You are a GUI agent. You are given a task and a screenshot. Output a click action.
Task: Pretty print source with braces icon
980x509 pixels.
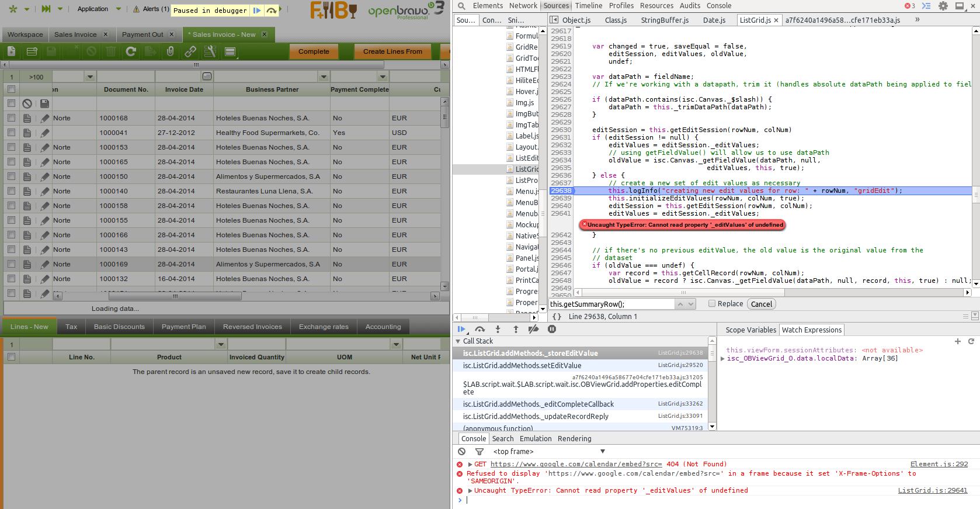[557, 317]
